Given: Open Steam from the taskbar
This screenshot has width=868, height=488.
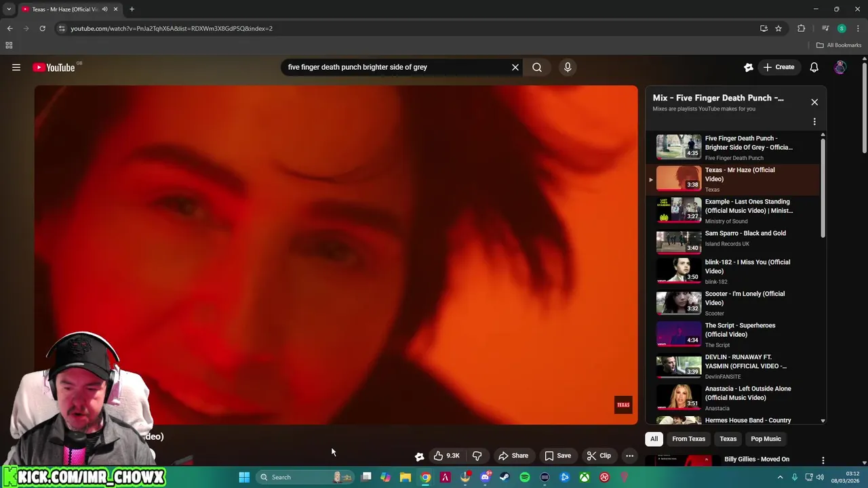Looking at the screenshot, I should tap(505, 477).
